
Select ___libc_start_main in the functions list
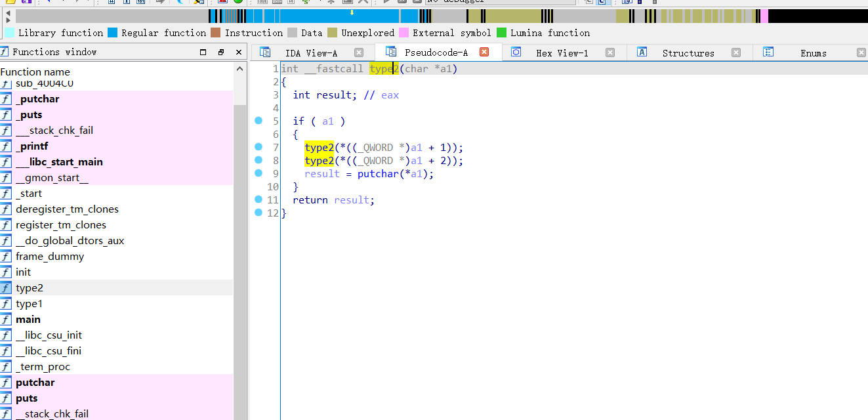click(x=60, y=162)
